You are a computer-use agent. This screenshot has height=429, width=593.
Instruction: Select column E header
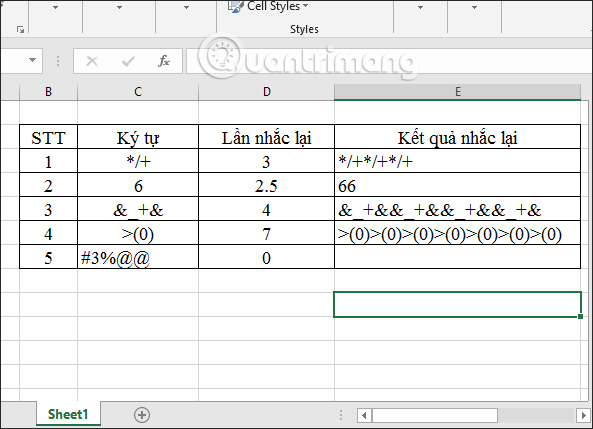458,92
